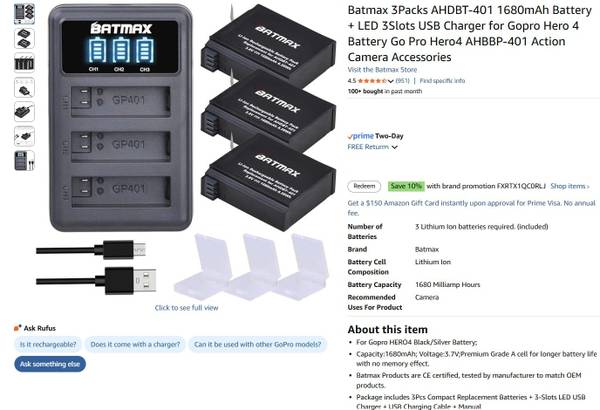This screenshot has width=600, height=410.
Task: Select fourth thumbnail showing charger cable
Action: click(24, 87)
